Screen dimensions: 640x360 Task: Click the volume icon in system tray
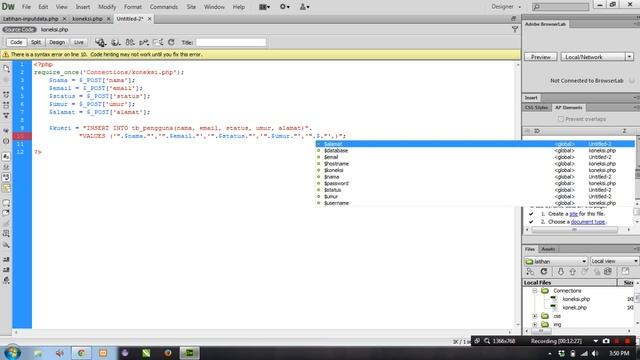(x=595, y=353)
